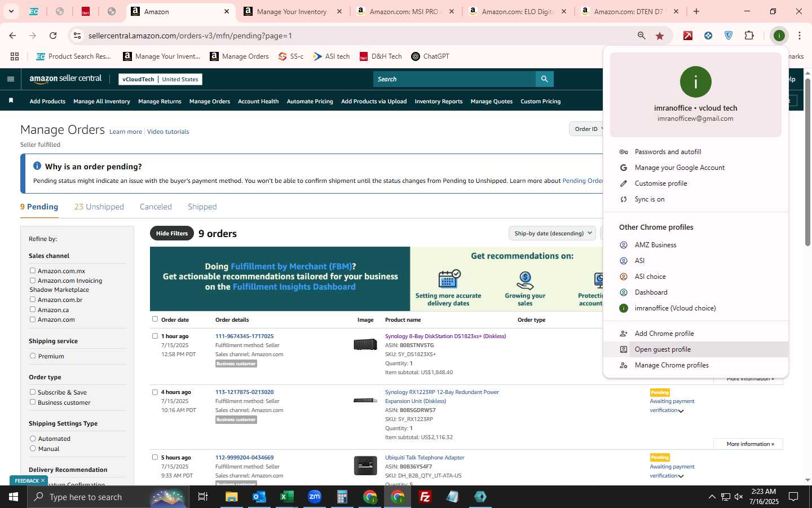This screenshot has width=812, height=508.
Task: Click the site information icon before the URL
Action: [77, 36]
